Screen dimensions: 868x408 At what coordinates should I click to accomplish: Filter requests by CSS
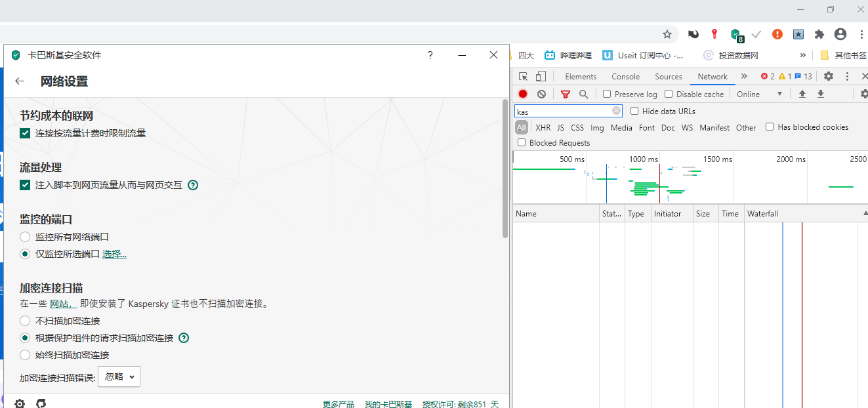click(577, 127)
